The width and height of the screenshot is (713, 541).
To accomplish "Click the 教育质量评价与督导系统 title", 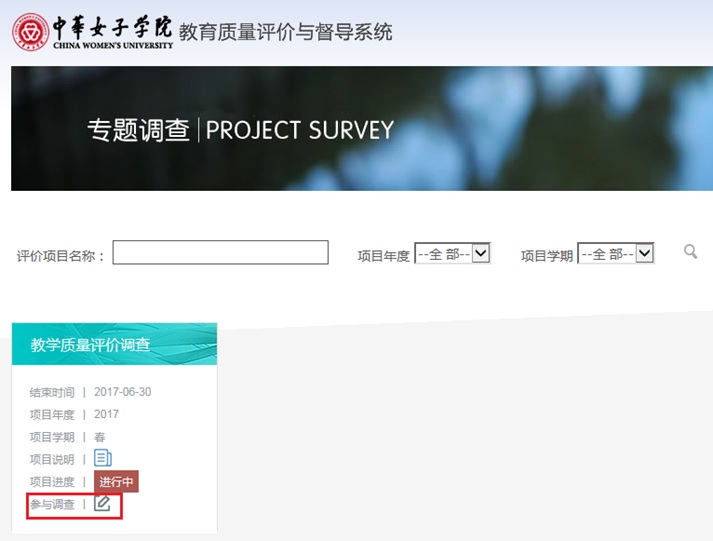I will (x=285, y=32).
